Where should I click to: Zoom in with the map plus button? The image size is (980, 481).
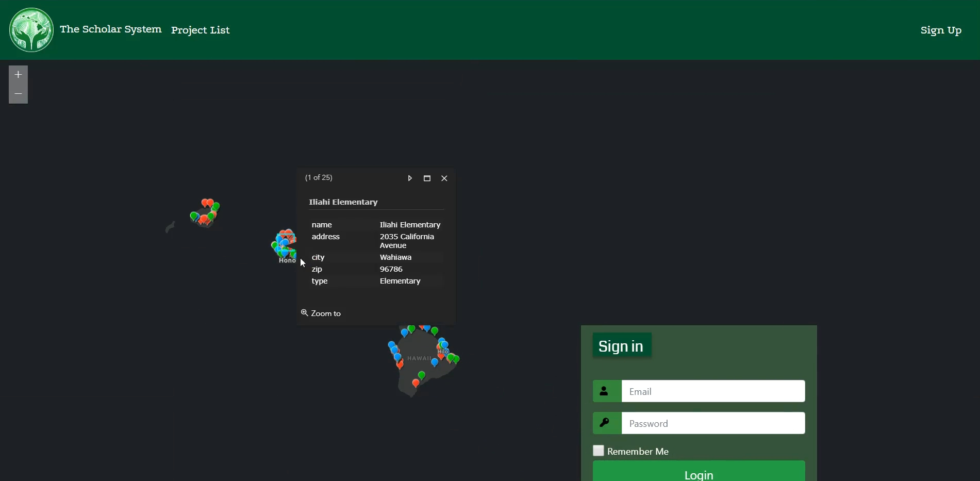pos(18,75)
